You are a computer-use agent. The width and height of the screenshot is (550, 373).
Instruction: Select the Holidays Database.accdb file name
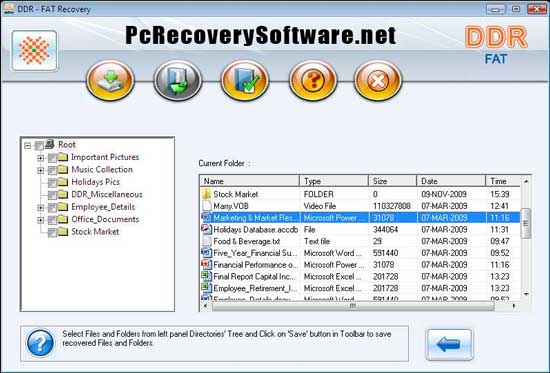pos(256,229)
